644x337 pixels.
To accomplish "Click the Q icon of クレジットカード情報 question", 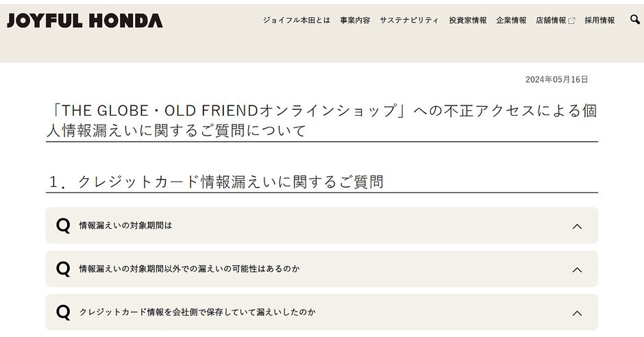I will (63, 312).
